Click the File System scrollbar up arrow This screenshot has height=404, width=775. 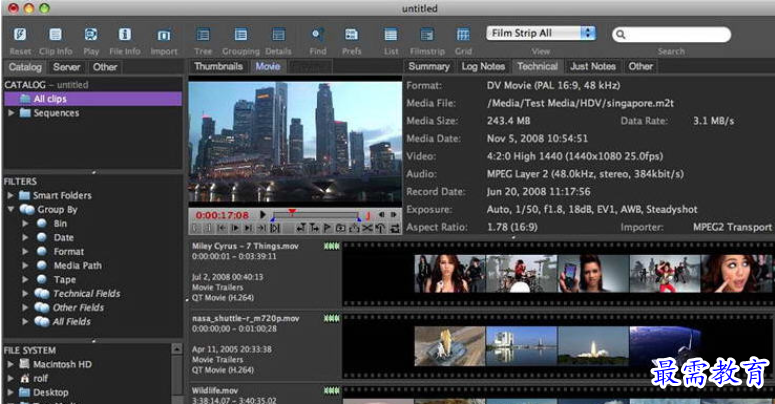pyautogui.click(x=176, y=349)
